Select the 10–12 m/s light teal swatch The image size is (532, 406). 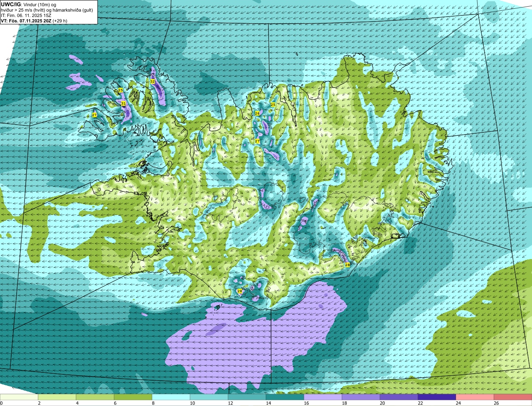(209, 397)
